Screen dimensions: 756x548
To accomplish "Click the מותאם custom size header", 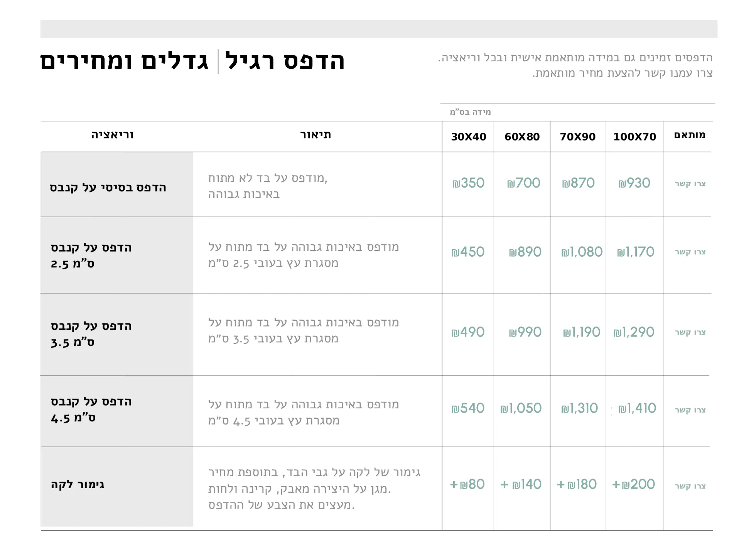I will click(x=690, y=135).
